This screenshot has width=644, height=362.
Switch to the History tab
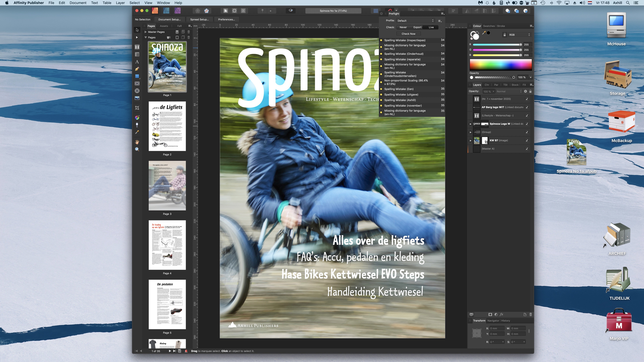[x=506, y=321]
